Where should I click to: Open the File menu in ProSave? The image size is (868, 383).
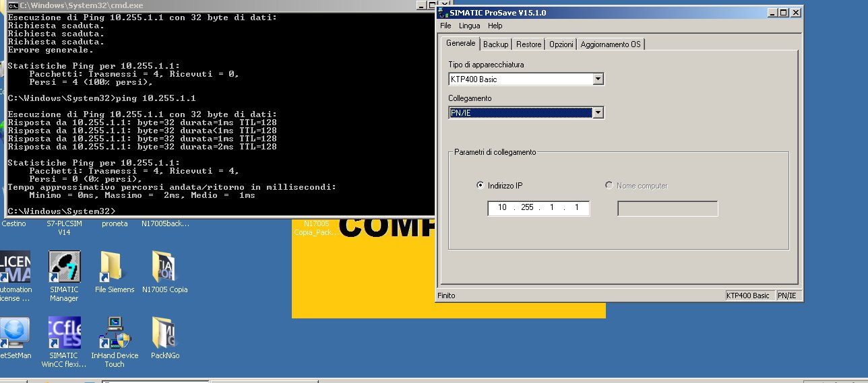pyautogui.click(x=445, y=26)
